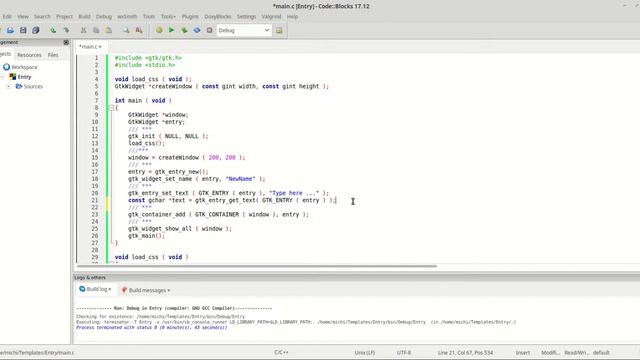Redo the edit with the Redo icon
Screen dimensions: 640x360
(x=66, y=30)
